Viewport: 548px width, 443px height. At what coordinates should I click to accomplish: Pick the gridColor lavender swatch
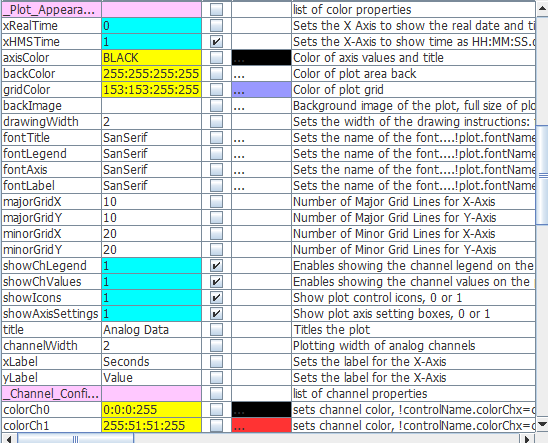[x=261, y=90]
